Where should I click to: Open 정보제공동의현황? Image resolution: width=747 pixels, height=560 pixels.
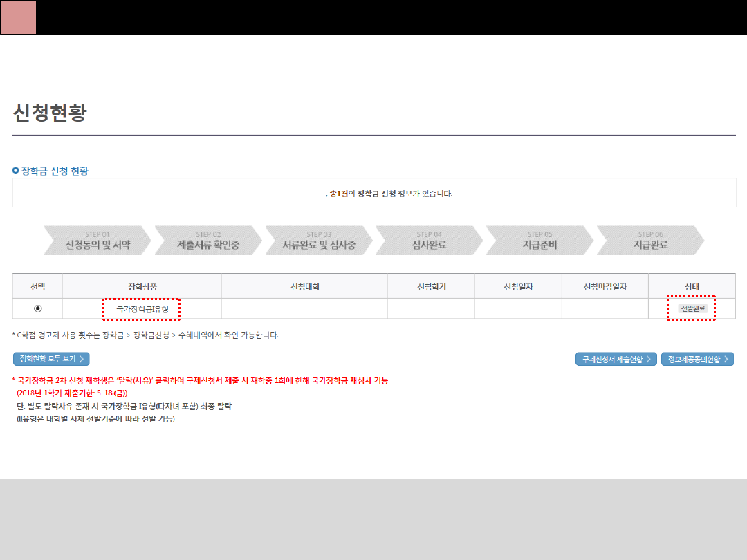click(697, 359)
